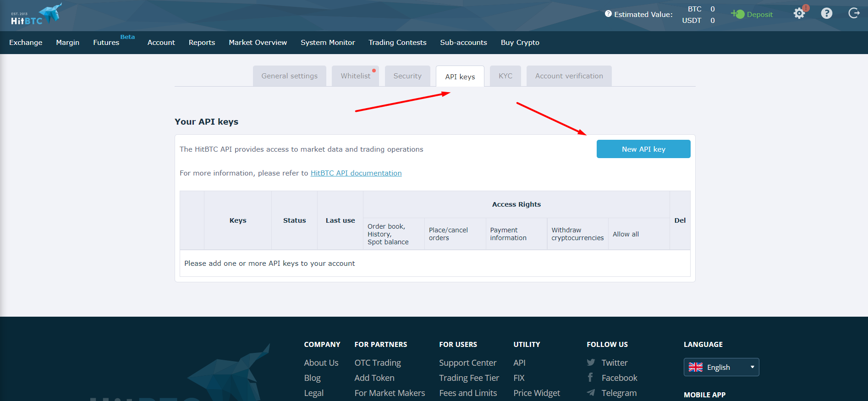868x401 pixels.
Task: Switch to Account verification tab
Action: coord(569,76)
